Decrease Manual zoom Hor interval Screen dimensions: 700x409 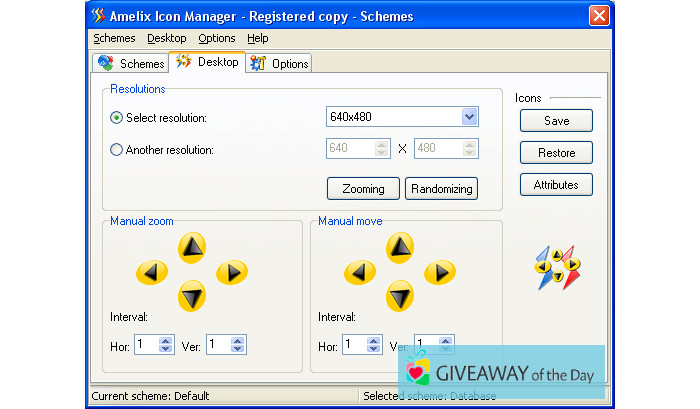tap(166, 349)
